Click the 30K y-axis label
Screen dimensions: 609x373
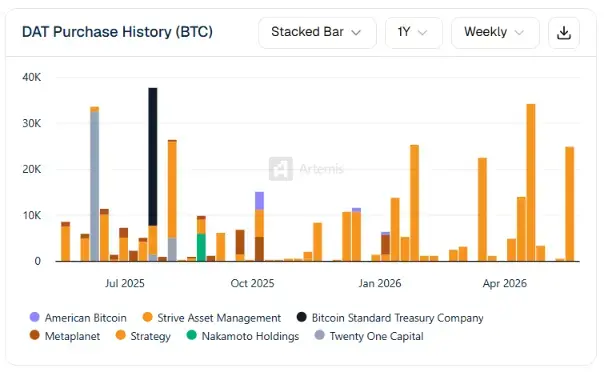(x=31, y=124)
